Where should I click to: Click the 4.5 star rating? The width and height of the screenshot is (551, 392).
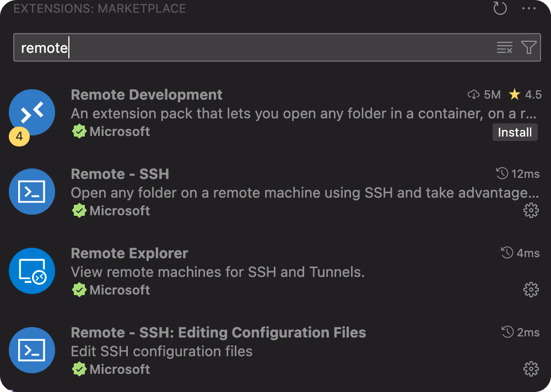(x=525, y=95)
